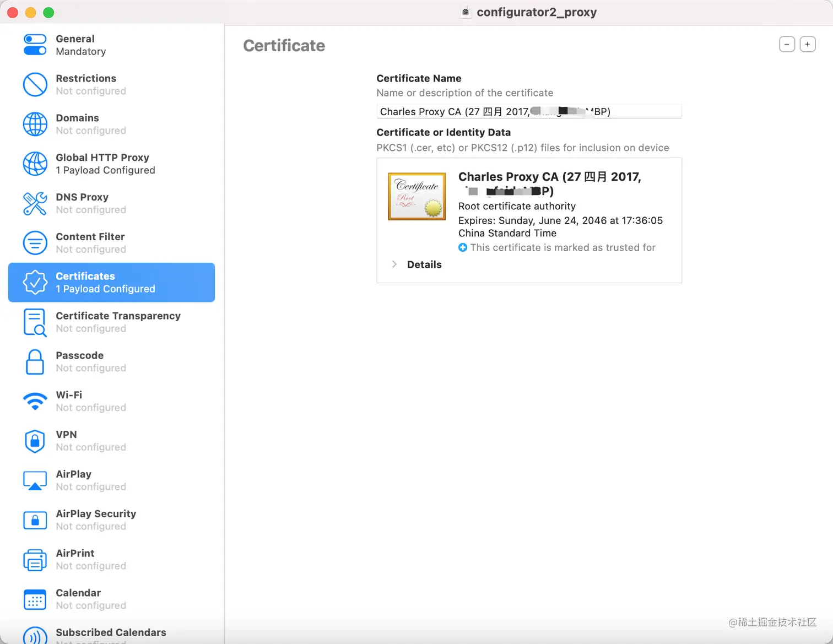
Task: Click 'This certificate is marked as trusted for' text
Action: tap(562, 247)
